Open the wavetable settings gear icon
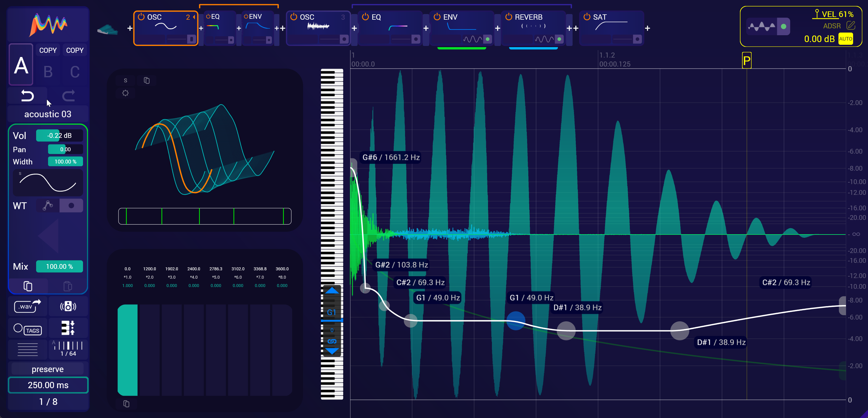 coord(125,93)
